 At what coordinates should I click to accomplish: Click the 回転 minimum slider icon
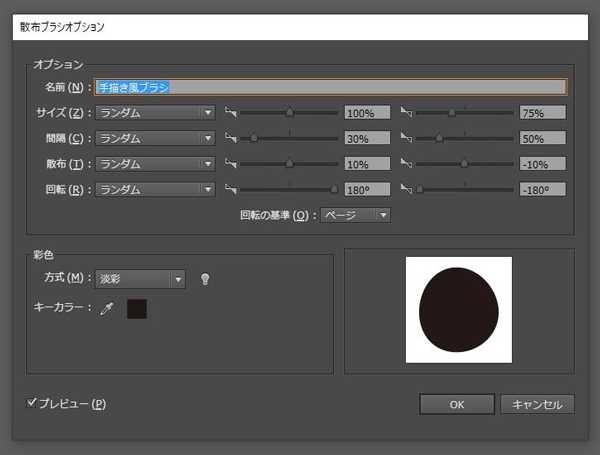pos(231,189)
